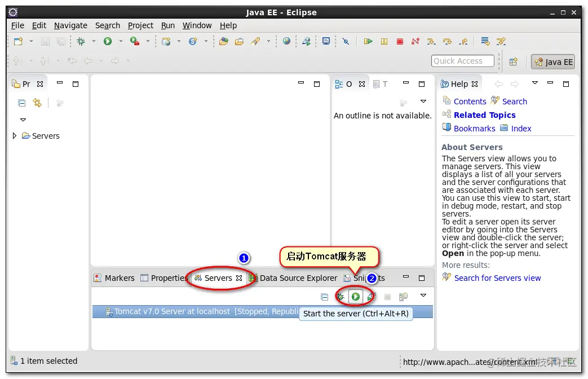Select the Java EE perspective button
Image resolution: width=588 pixels, height=379 pixels.
tap(553, 62)
